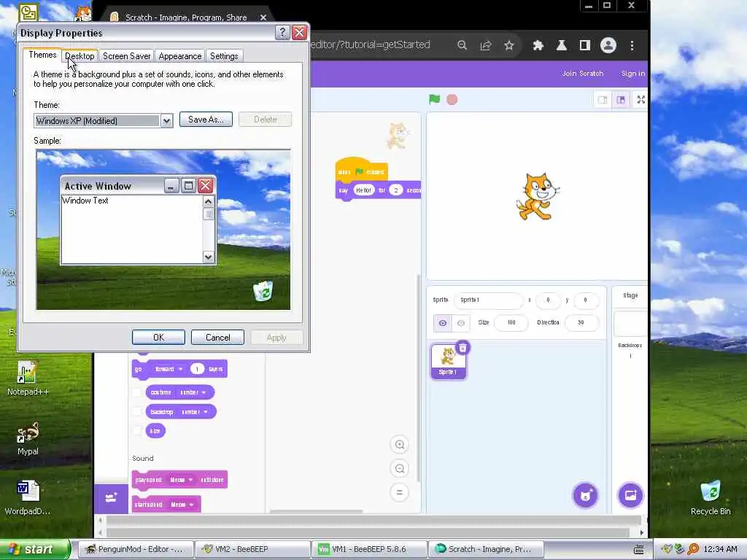The height and width of the screenshot is (560, 747).
Task: Open VM1 - BeeBEEP 5.8.6 taskbar item
Action: coord(369,549)
